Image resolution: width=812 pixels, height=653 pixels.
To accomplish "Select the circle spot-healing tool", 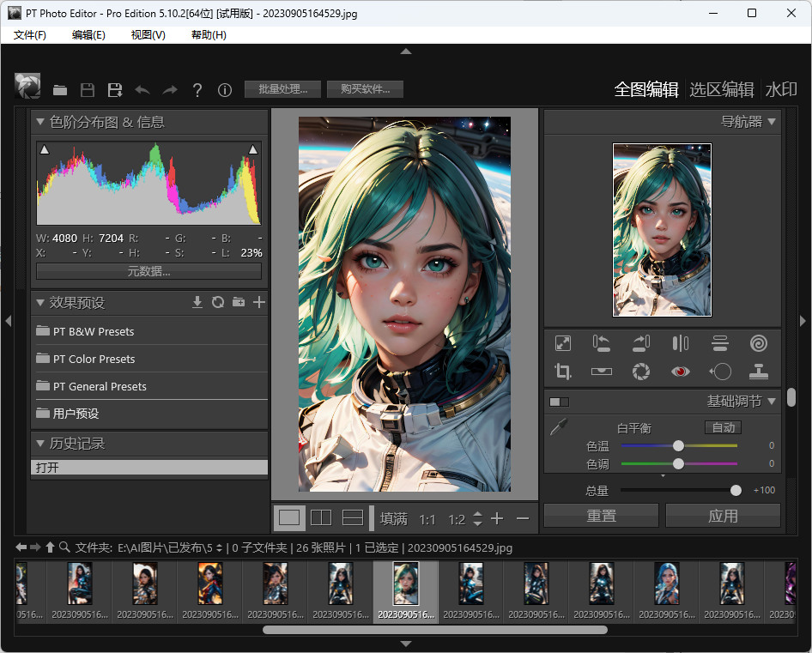I will pyautogui.click(x=720, y=372).
